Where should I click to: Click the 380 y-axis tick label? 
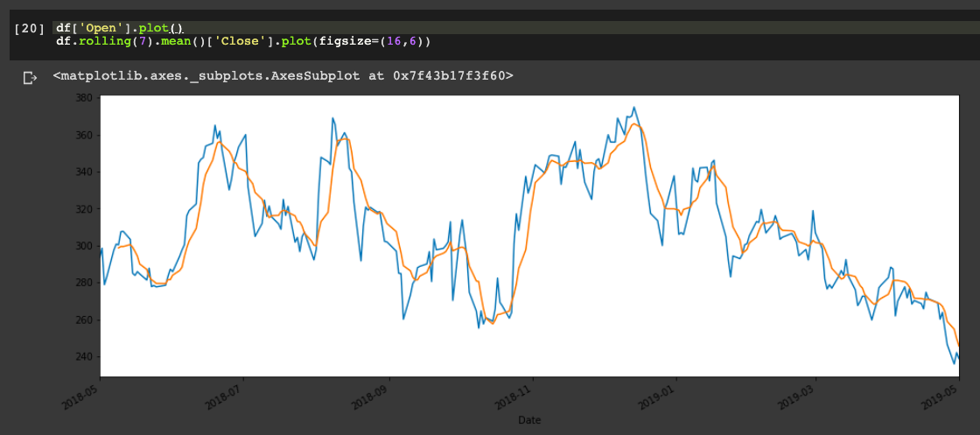tap(84, 97)
